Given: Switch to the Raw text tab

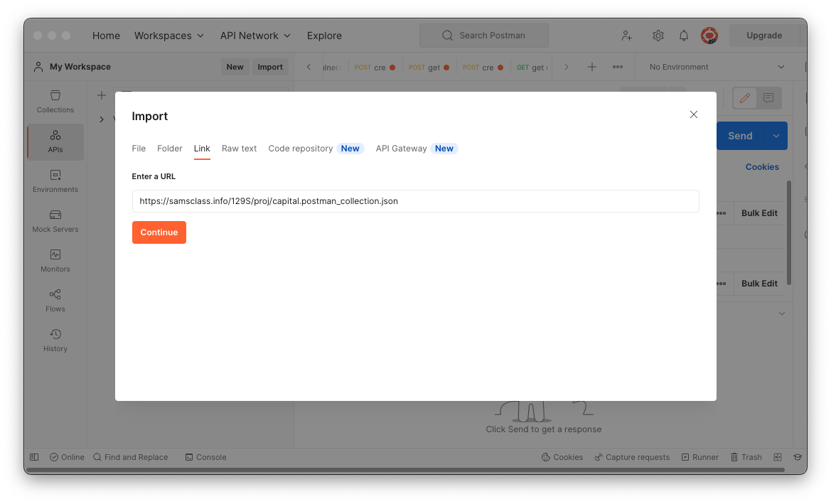Looking at the screenshot, I should (239, 149).
